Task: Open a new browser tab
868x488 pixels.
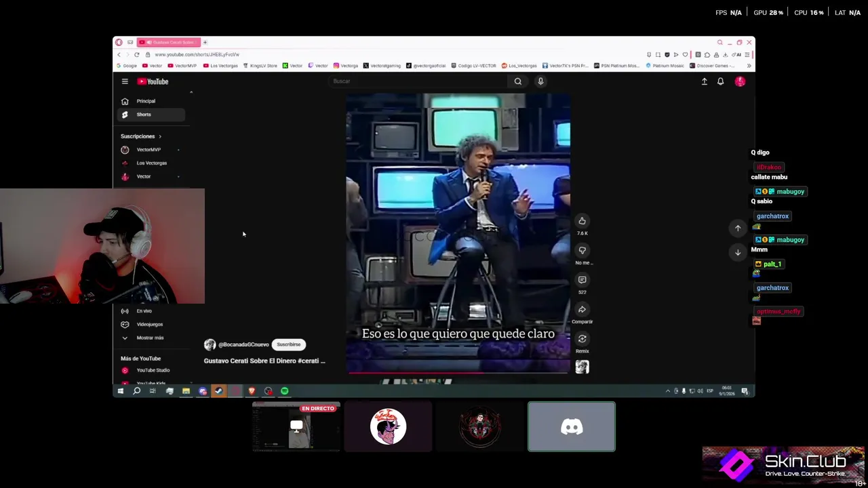Action: click(205, 42)
